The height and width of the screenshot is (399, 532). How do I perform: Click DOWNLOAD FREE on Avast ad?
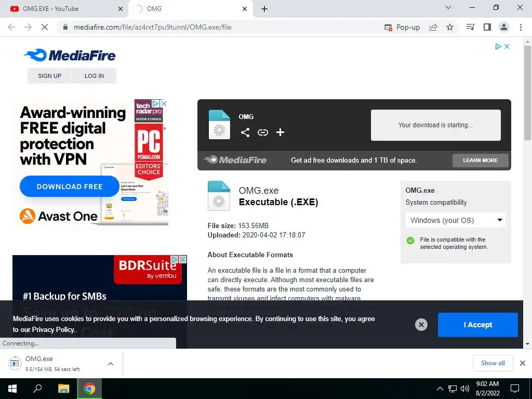(x=70, y=187)
